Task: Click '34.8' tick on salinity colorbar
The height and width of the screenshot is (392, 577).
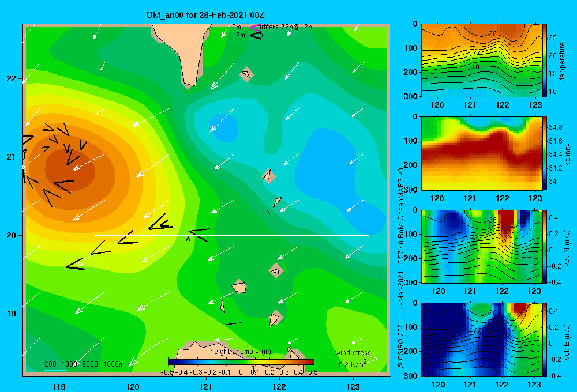Action: [x=555, y=127]
